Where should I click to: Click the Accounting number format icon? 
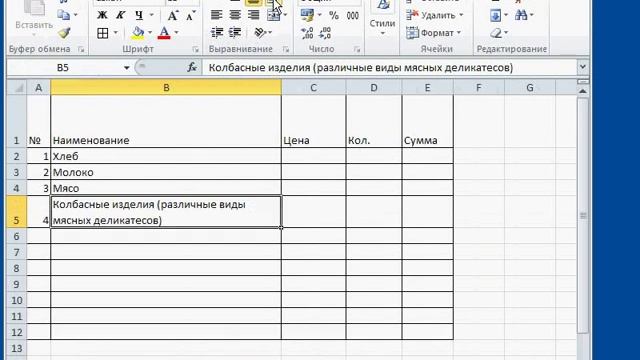click(307, 16)
